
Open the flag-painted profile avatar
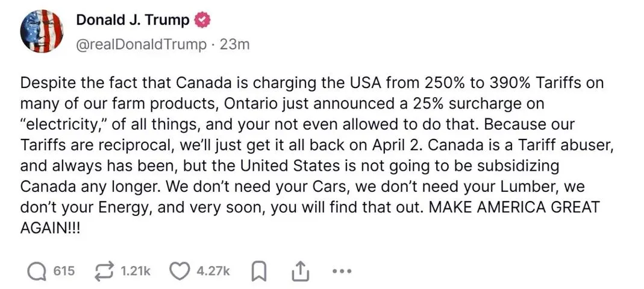point(42,31)
